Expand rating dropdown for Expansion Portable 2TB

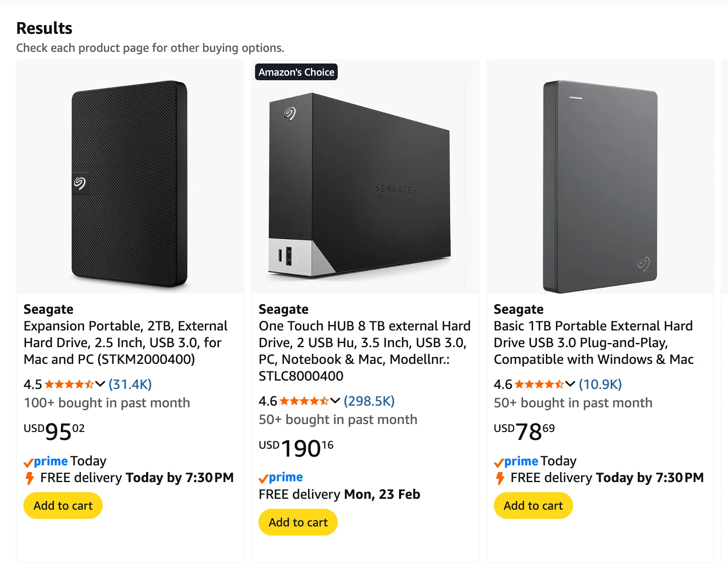pos(100,384)
